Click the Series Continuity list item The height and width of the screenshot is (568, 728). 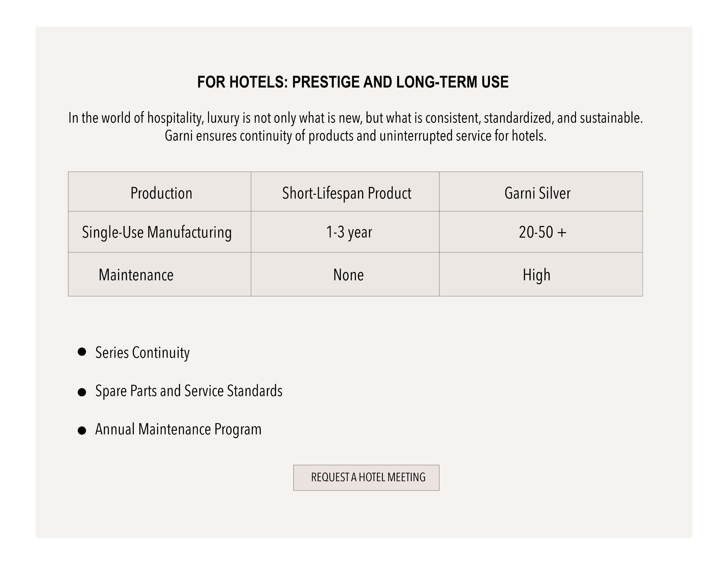click(x=142, y=352)
